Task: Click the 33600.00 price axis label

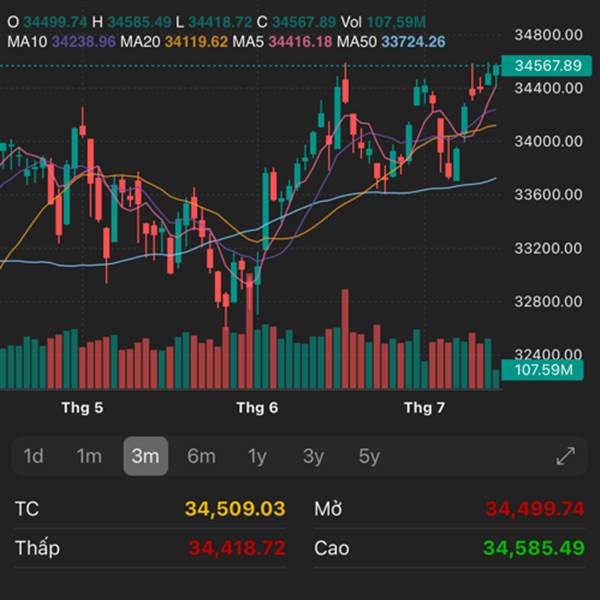Action: 549,195
